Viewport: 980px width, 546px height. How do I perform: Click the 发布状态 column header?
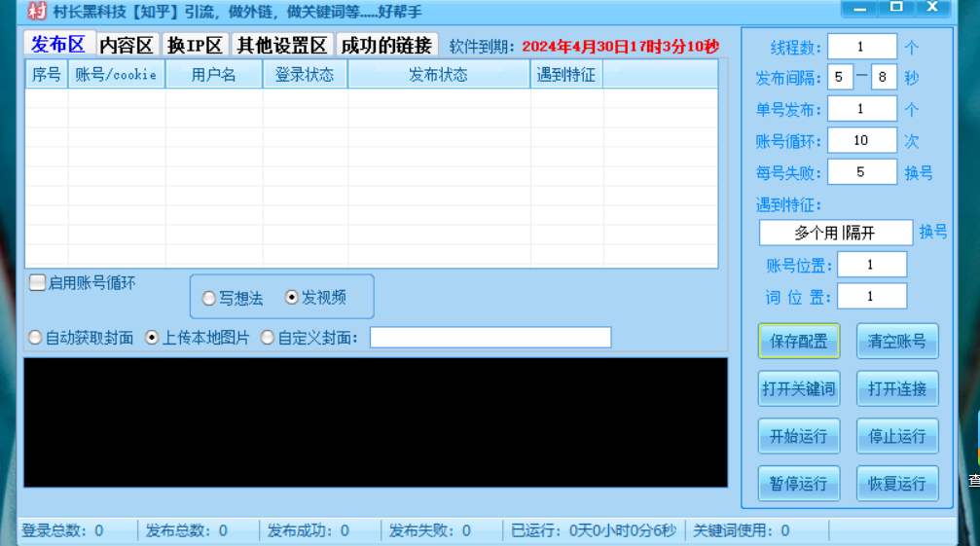(439, 74)
